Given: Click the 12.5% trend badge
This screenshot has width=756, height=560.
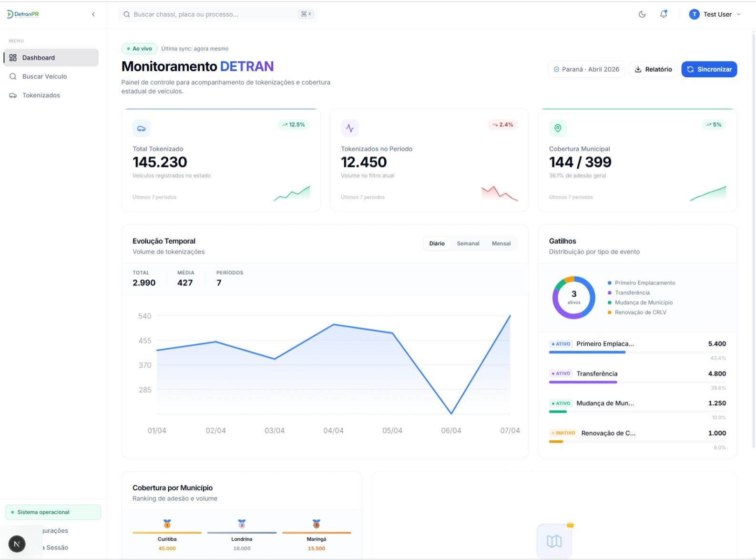Looking at the screenshot, I should point(294,124).
